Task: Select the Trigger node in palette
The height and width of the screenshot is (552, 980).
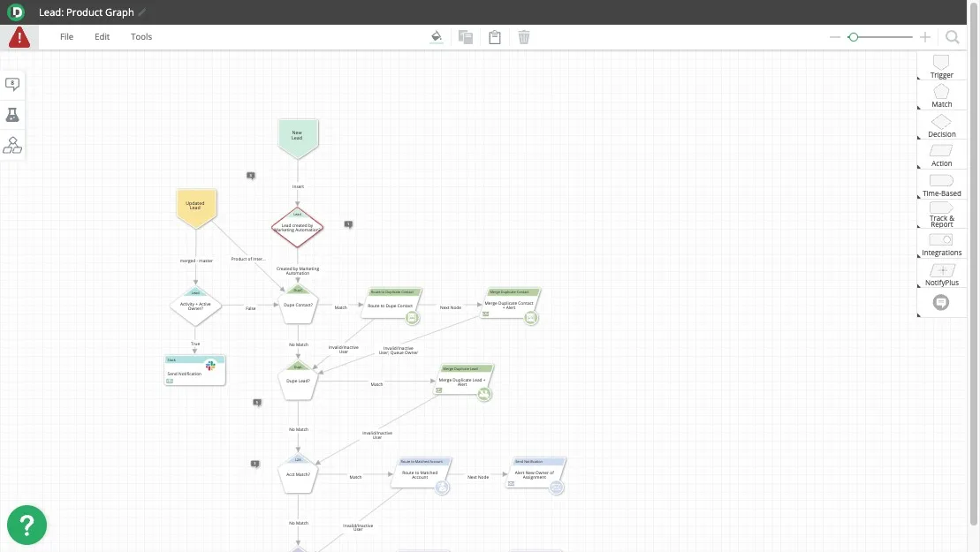Action: (941, 67)
